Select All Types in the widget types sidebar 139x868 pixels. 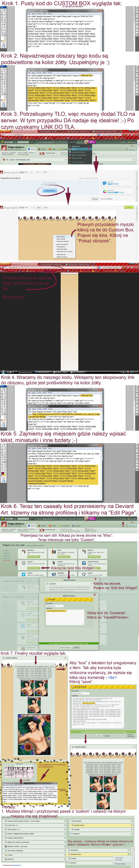(x=5, y=551)
